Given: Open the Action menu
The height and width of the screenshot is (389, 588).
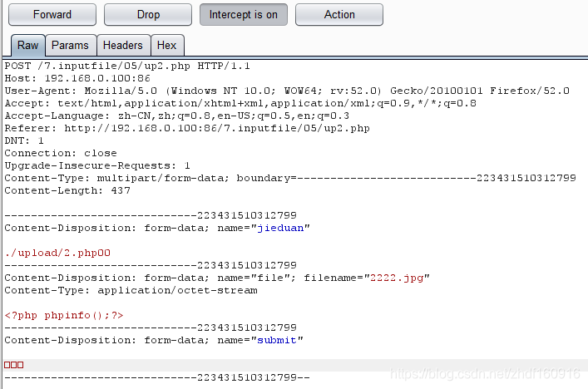Looking at the screenshot, I should point(339,14).
